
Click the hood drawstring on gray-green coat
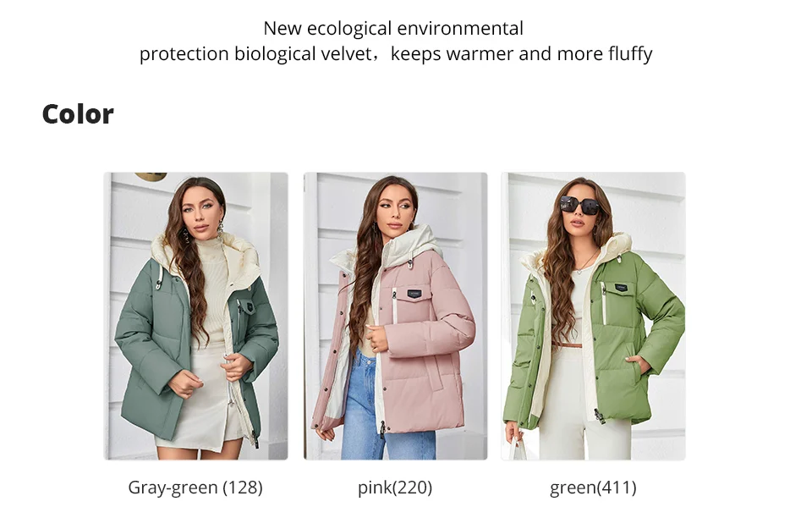158,277
